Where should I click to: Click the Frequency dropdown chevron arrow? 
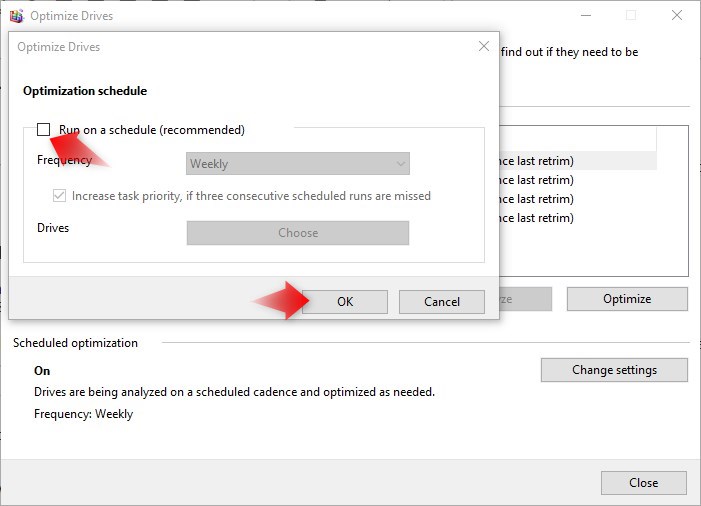[400, 164]
